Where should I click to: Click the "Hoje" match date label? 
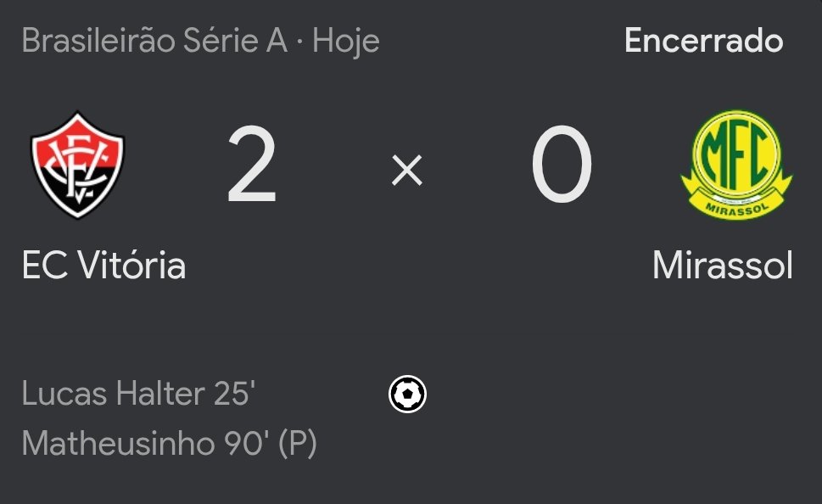346,41
